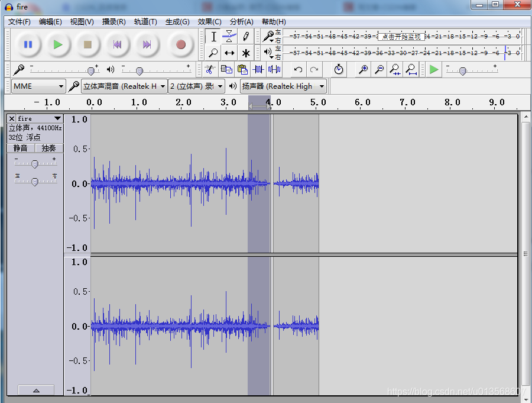
Task: Fit selection to window width
Action: [x=395, y=70]
